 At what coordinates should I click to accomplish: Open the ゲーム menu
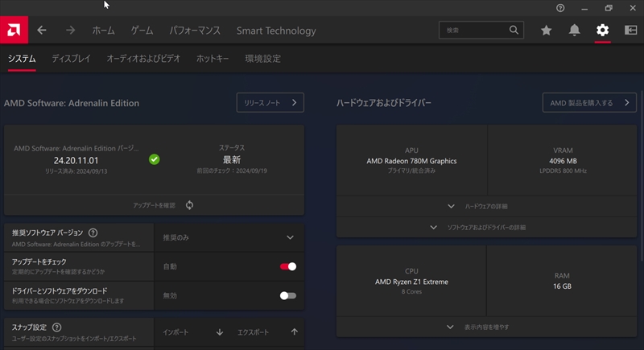click(x=142, y=31)
